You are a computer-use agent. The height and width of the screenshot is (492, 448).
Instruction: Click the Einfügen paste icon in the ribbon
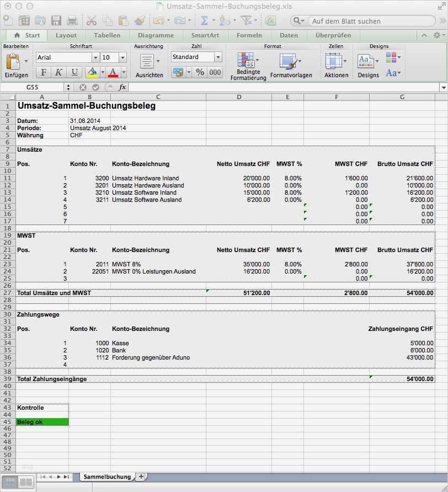point(13,62)
